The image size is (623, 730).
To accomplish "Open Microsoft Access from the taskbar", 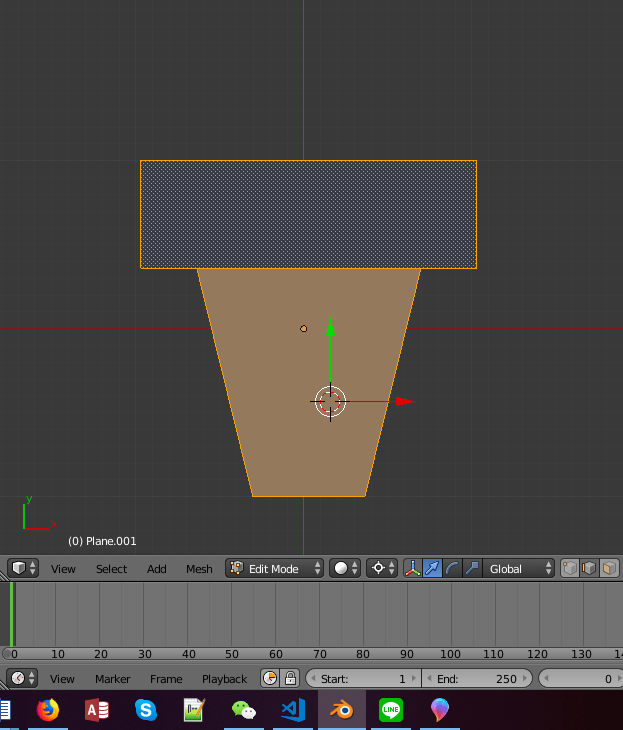I will 97,710.
